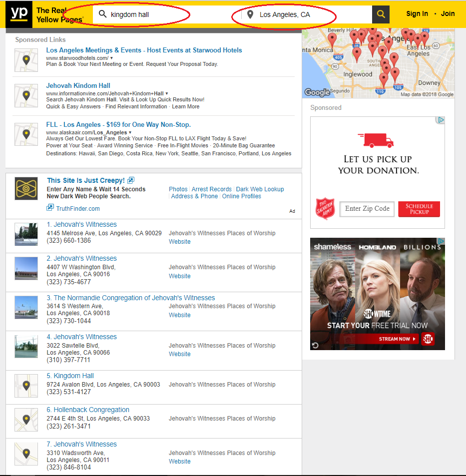Click the TruthFinder yellow eye logo icon

point(26,188)
